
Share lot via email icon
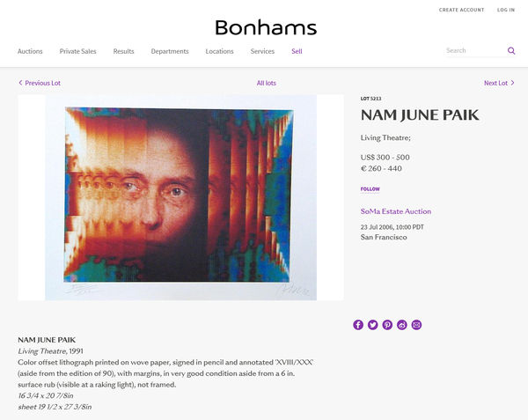pos(416,325)
